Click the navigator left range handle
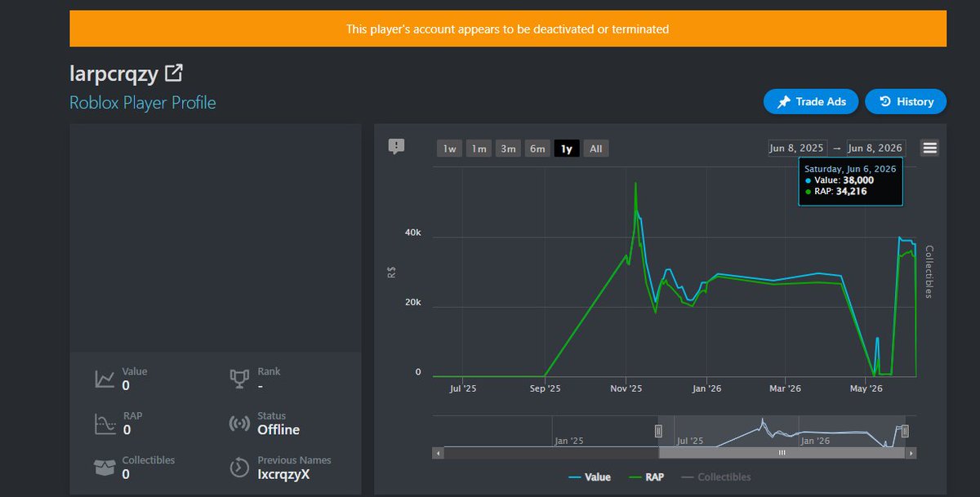This screenshot has width=980, height=497. pos(658,431)
